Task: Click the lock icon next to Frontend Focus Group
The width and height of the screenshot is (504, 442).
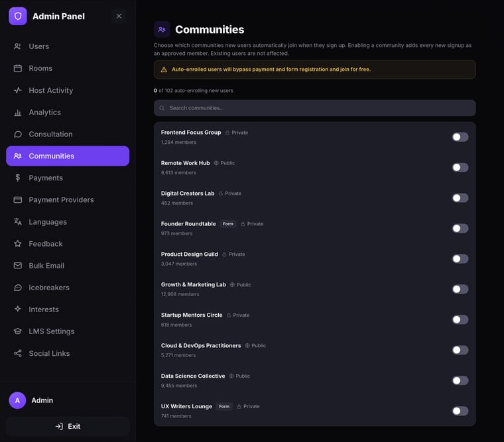Action: (227, 133)
